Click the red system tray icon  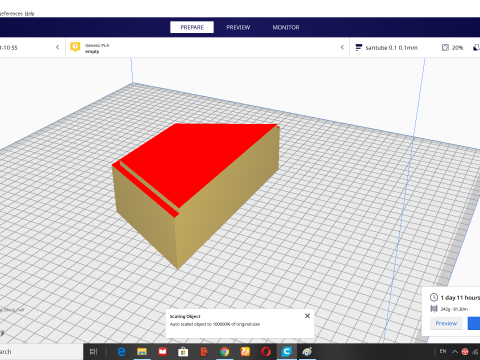coord(465,351)
